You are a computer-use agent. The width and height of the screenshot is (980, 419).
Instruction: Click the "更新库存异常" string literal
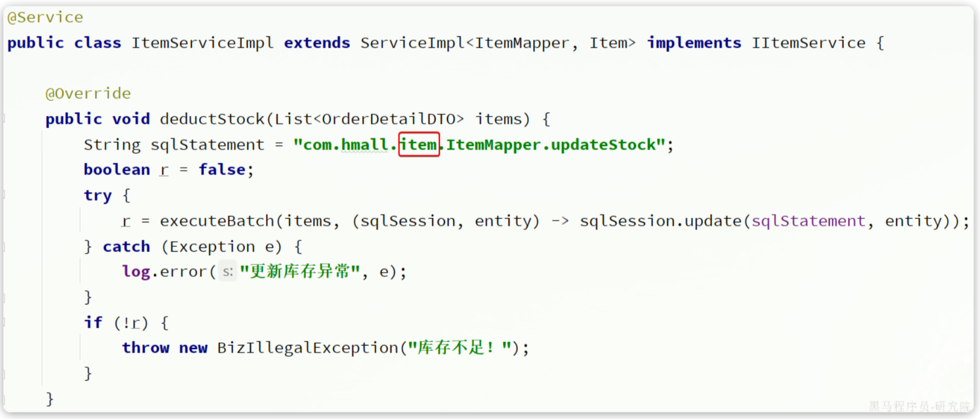tap(299, 271)
